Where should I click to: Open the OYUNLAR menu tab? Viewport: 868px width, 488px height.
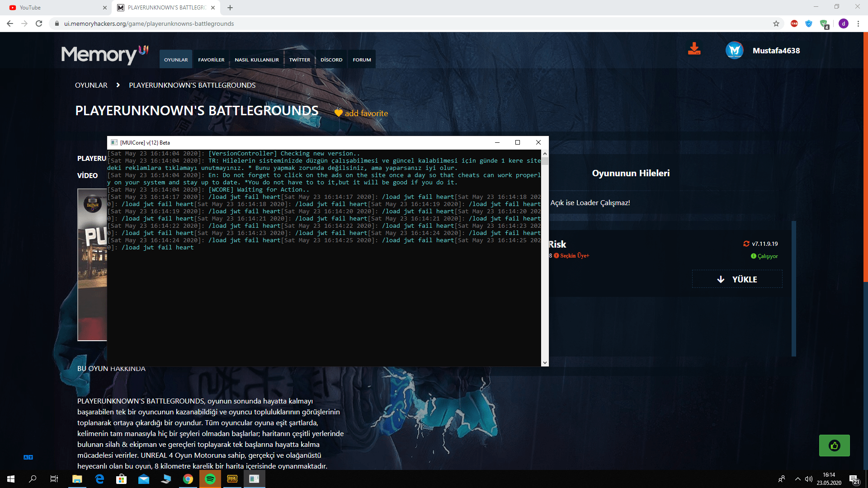click(x=176, y=59)
